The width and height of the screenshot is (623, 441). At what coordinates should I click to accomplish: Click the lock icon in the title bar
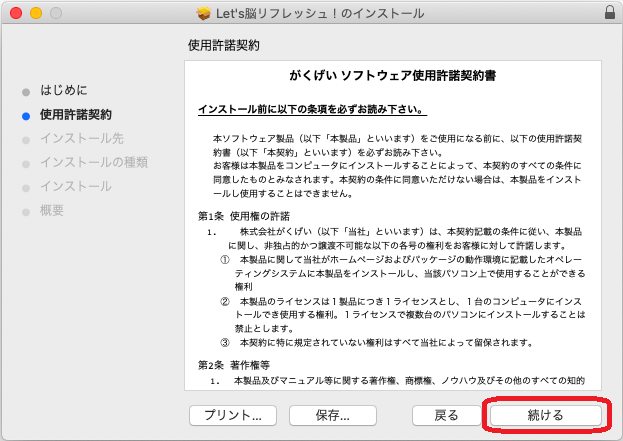pos(609,12)
